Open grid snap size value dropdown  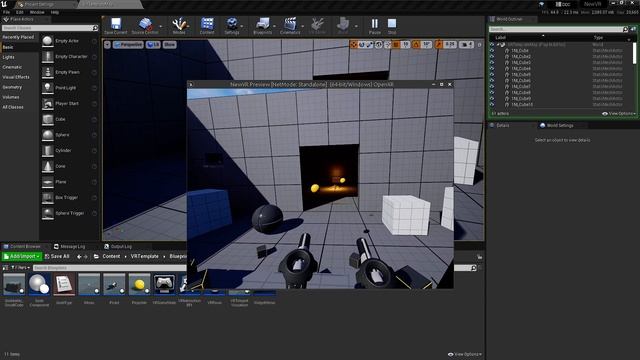(x=405, y=44)
